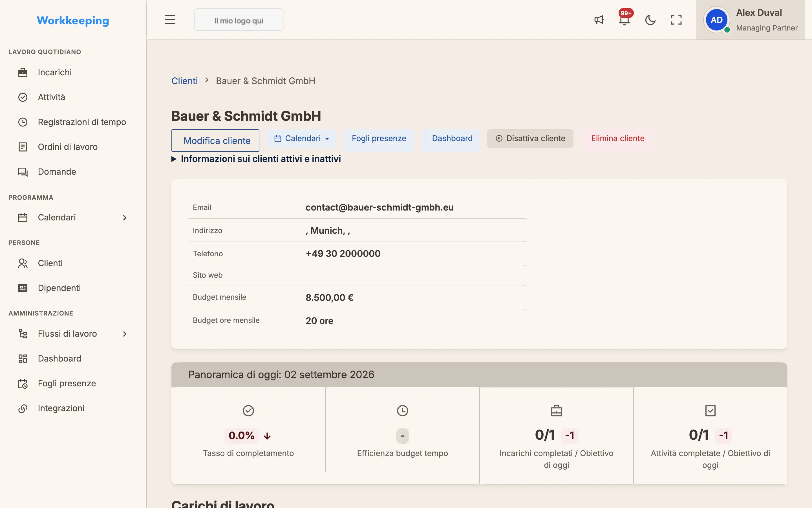This screenshot has width=812, height=508.
Task: Click the sidebar Dashboard grid icon
Action: click(23, 358)
